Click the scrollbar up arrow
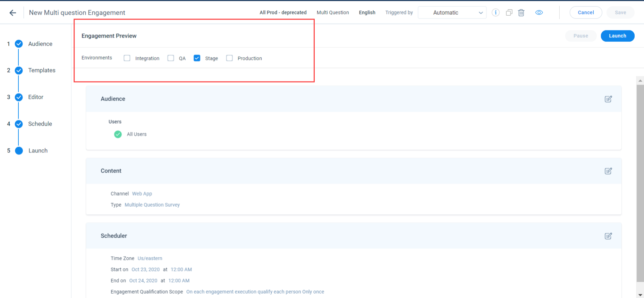The width and height of the screenshot is (644, 298). point(640,80)
